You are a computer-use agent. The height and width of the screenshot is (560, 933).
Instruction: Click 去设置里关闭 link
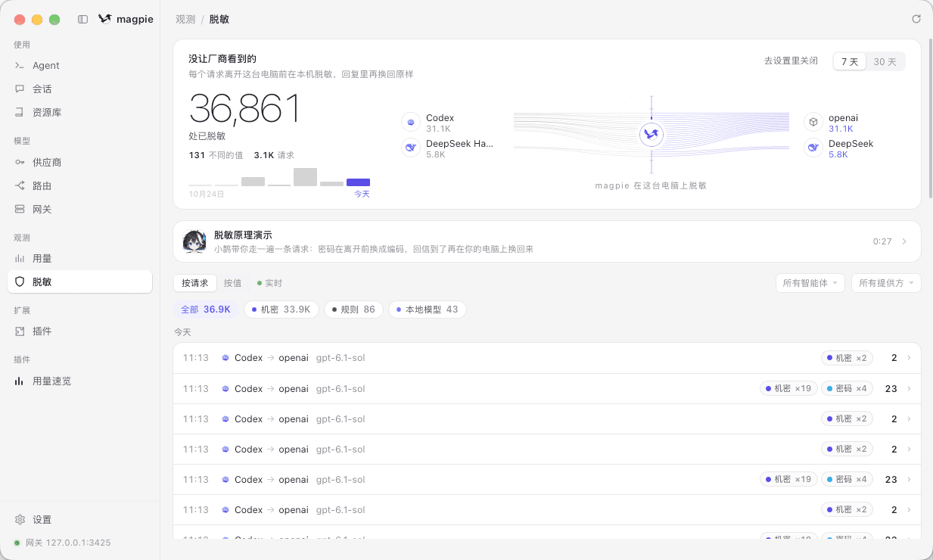[791, 61]
